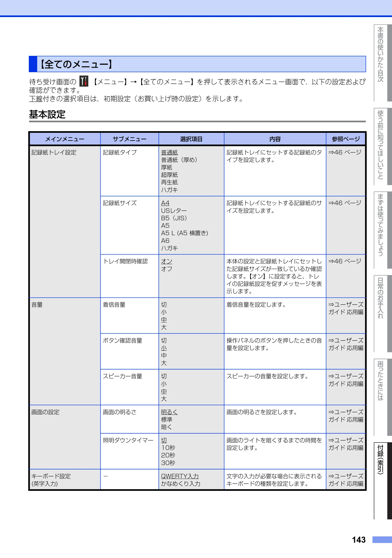392x558 pixels.
Task: Open the ユーザーズガイド 応用編 reference for スピーカー音量
Action: click(x=346, y=380)
